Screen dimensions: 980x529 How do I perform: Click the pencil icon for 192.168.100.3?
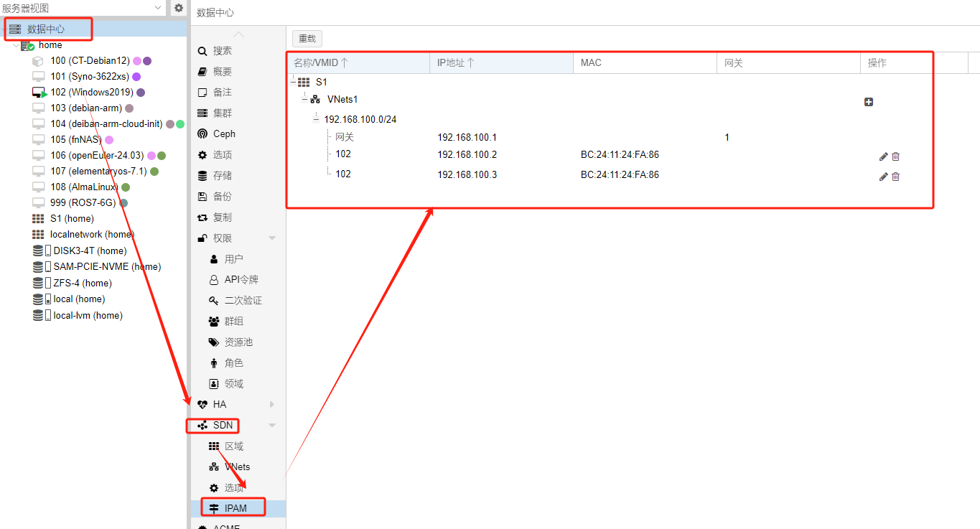coord(883,177)
